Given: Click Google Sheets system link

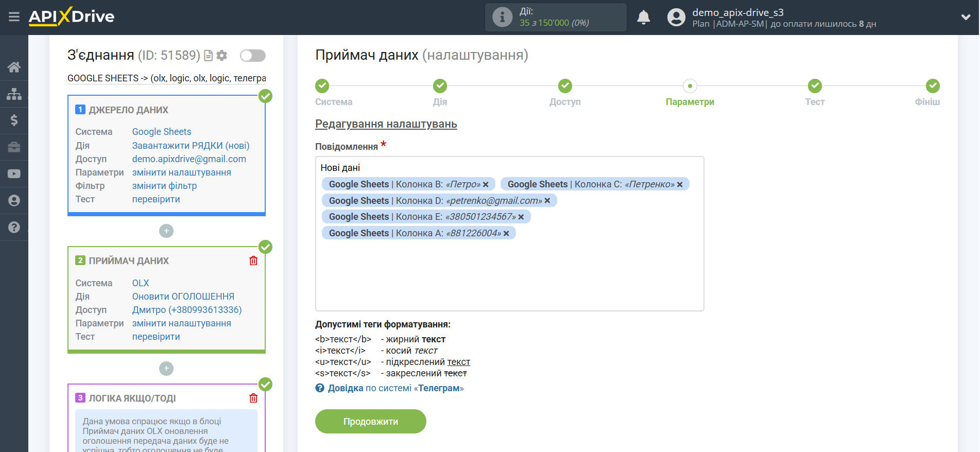Looking at the screenshot, I should [x=162, y=132].
